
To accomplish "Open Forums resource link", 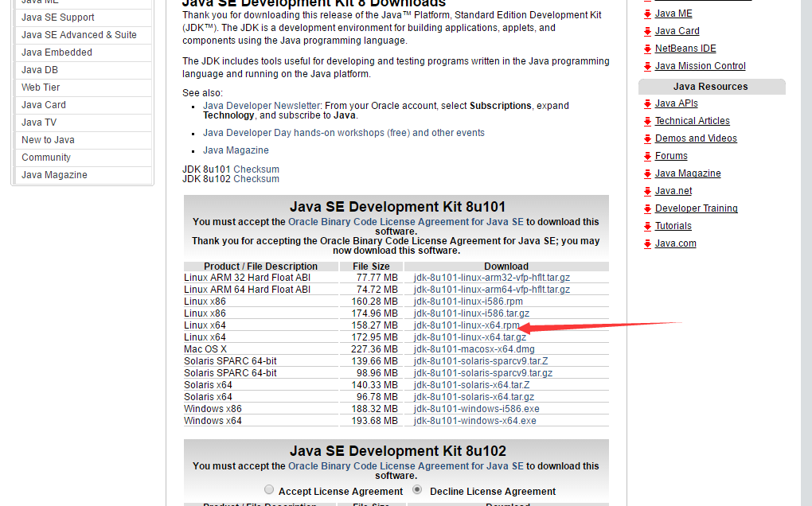I will (x=671, y=156).
